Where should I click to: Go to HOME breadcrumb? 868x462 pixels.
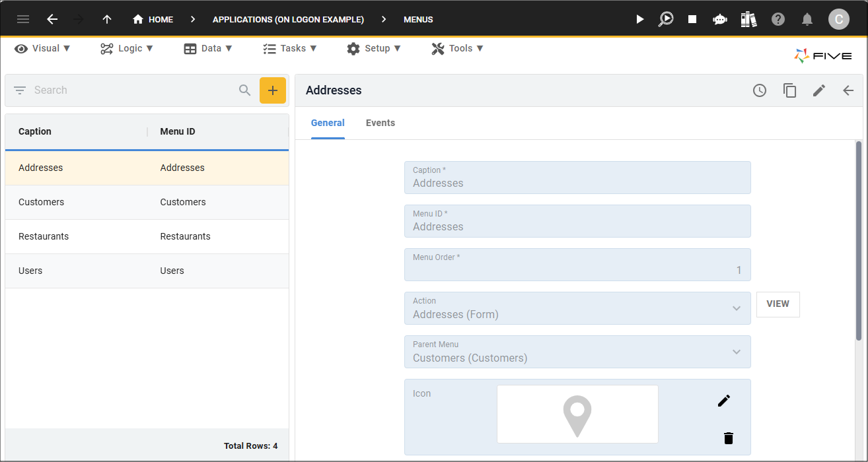pos(153,19)
